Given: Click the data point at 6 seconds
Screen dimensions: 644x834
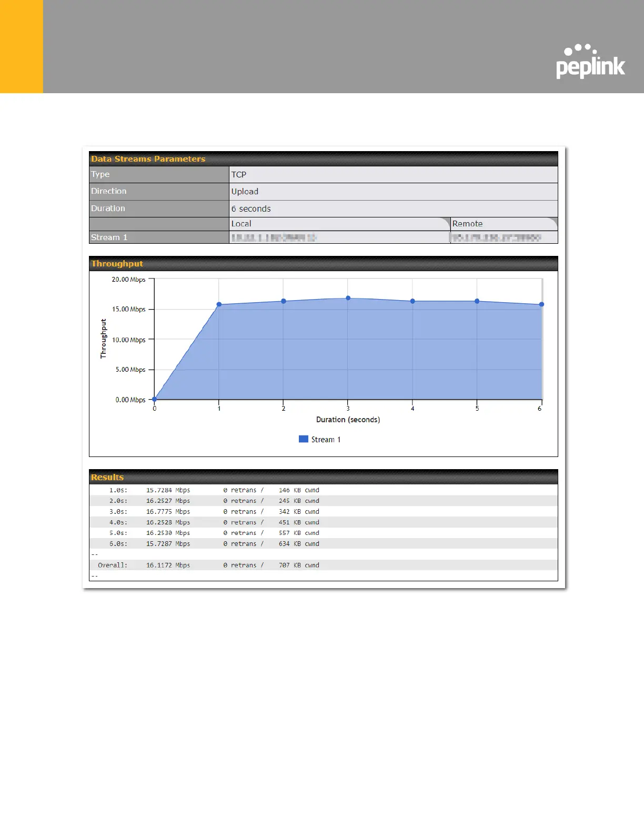Looking at the screenshot, I should point(541,304).
